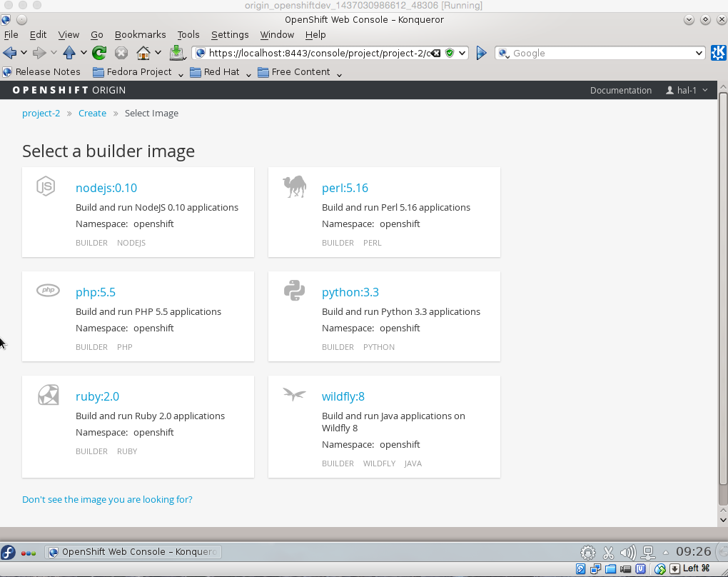
Task: Click the Back navigation arrow icon
Action: (x=10, y=53)
